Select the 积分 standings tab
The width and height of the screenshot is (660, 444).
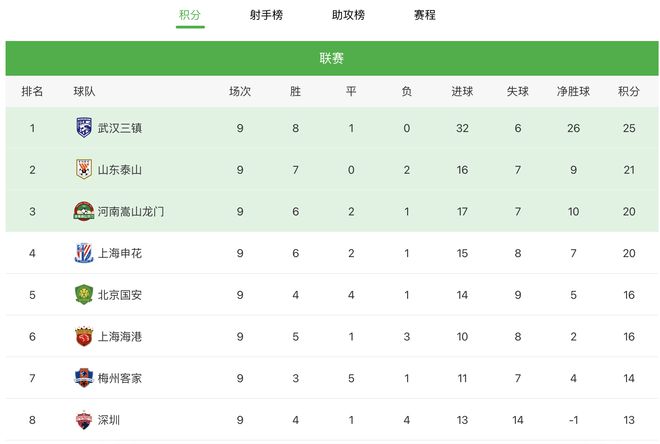pyautogui.click(x=190, y=15)
